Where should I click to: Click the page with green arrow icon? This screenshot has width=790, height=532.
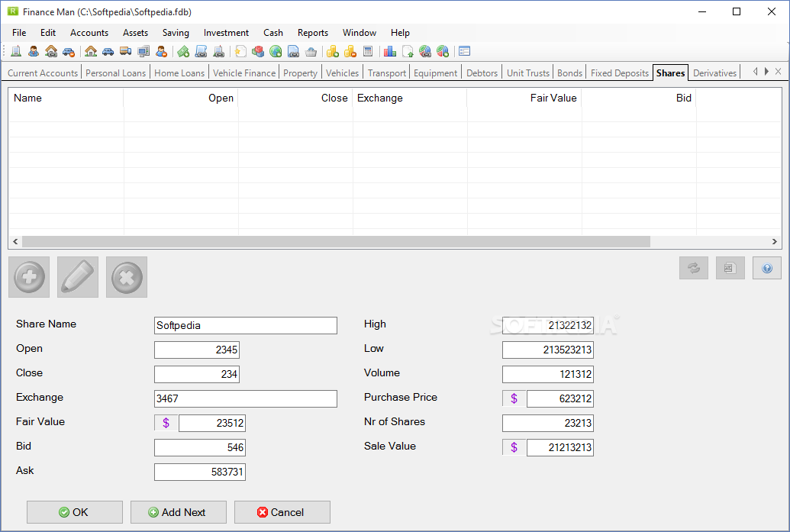[x=408, y=51]
